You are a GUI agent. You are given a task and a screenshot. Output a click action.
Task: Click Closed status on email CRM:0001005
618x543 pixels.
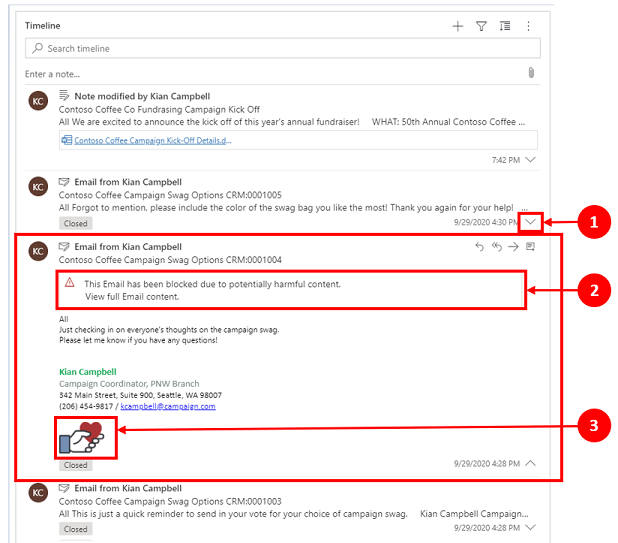[x=76, y=223]
